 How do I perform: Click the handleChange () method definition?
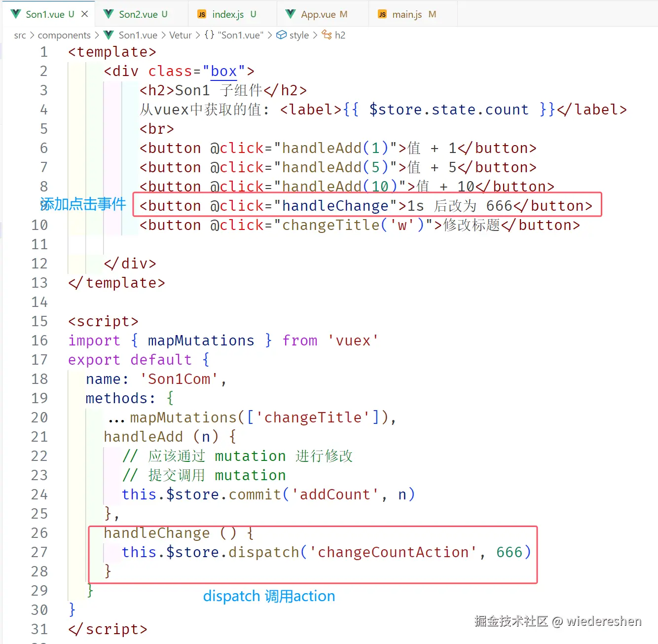[170, 533]
